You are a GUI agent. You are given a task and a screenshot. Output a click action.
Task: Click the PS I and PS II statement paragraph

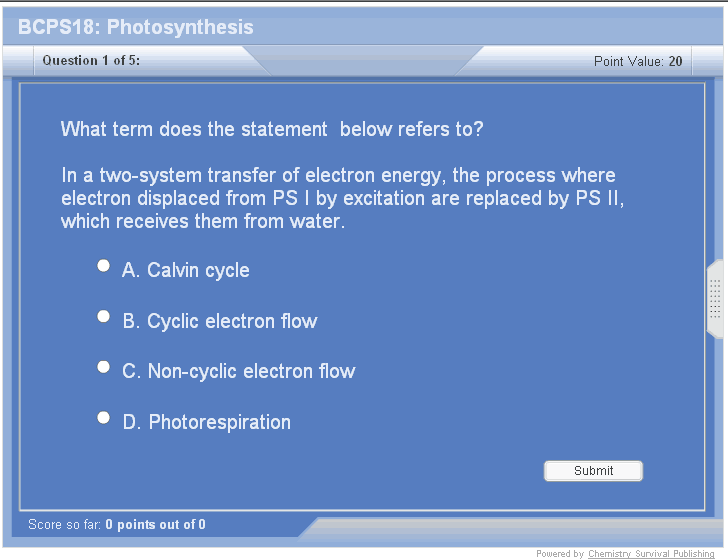(340, 198)
